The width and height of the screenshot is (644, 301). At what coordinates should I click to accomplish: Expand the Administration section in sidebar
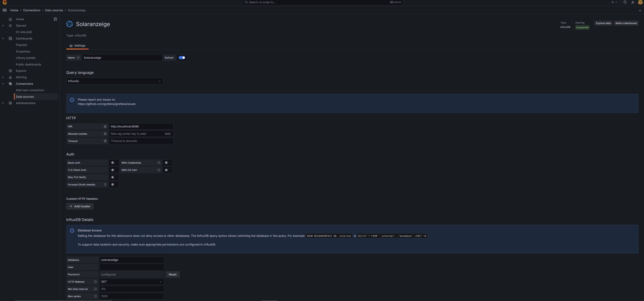(3, 103)
